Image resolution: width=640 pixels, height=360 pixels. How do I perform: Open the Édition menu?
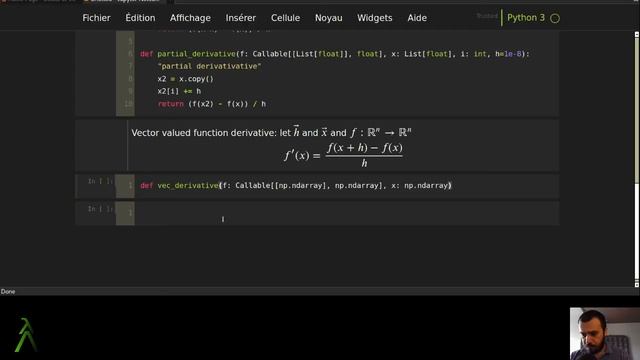(140, 18)
